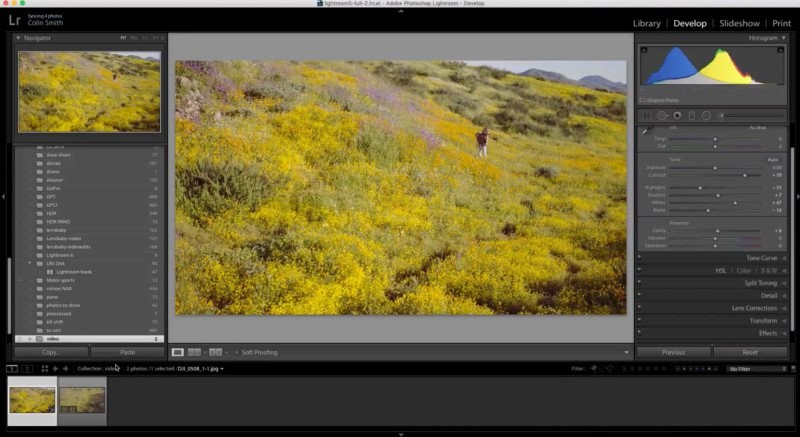Activate the Red Eye Correction tool

point(676,116)
